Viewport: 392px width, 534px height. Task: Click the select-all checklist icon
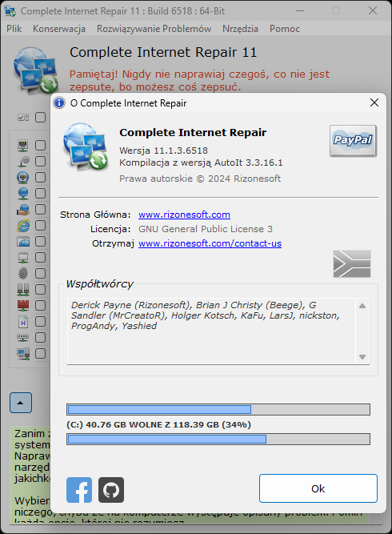[x=22, y=118]
